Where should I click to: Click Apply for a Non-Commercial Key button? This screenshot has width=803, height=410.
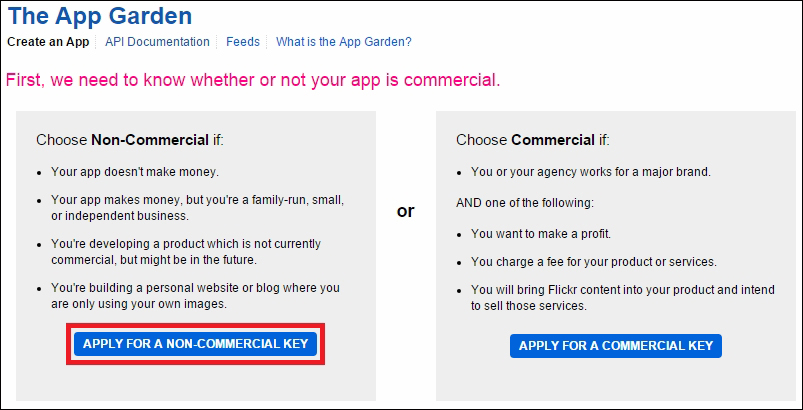pyautogui.click(x=196, y=344)
